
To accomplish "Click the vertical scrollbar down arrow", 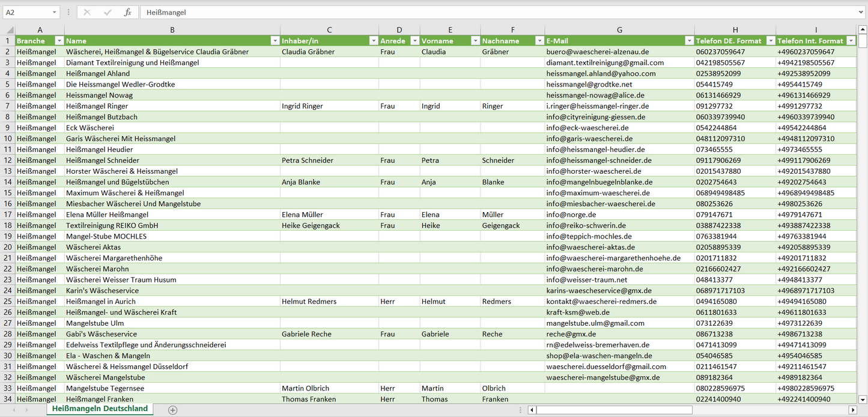I will coord(863,398).
